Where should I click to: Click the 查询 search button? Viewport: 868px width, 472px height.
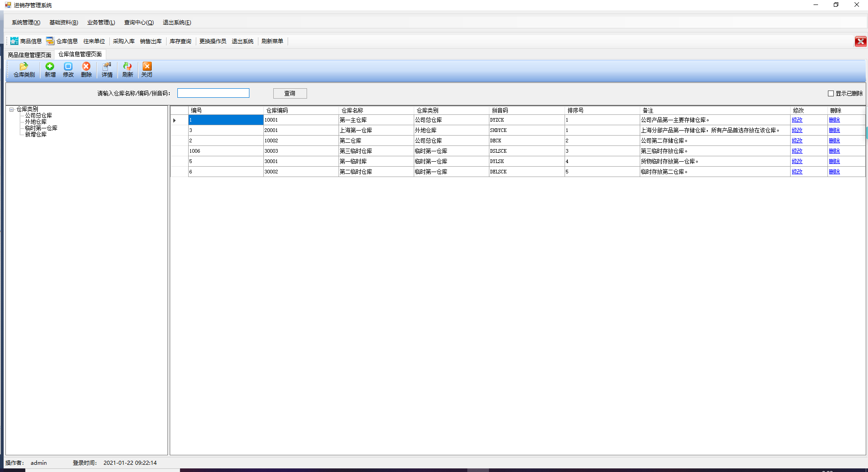click(x=290, y=93)
